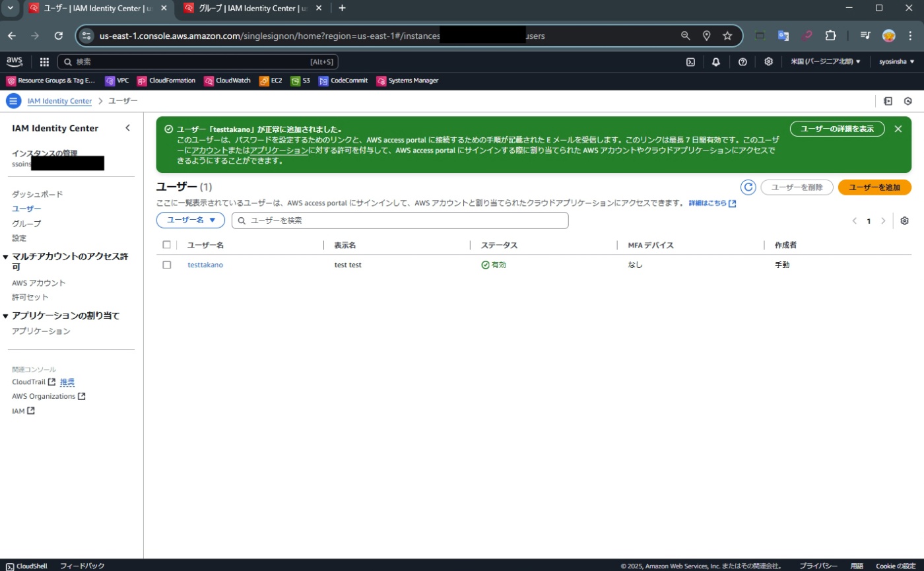The width and height of the screenshot is (924, 571).
Task: Open CloudShell from the top navigation bar
Action: (690, 61)
